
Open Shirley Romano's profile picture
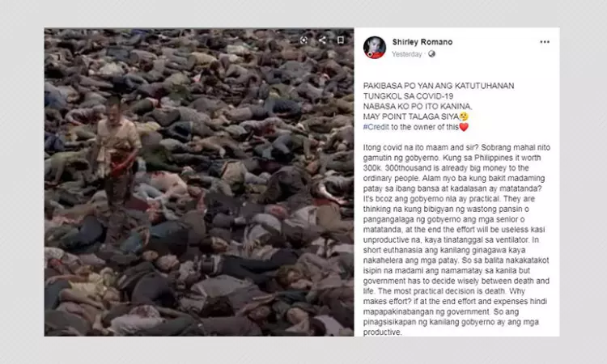point(375,48)
